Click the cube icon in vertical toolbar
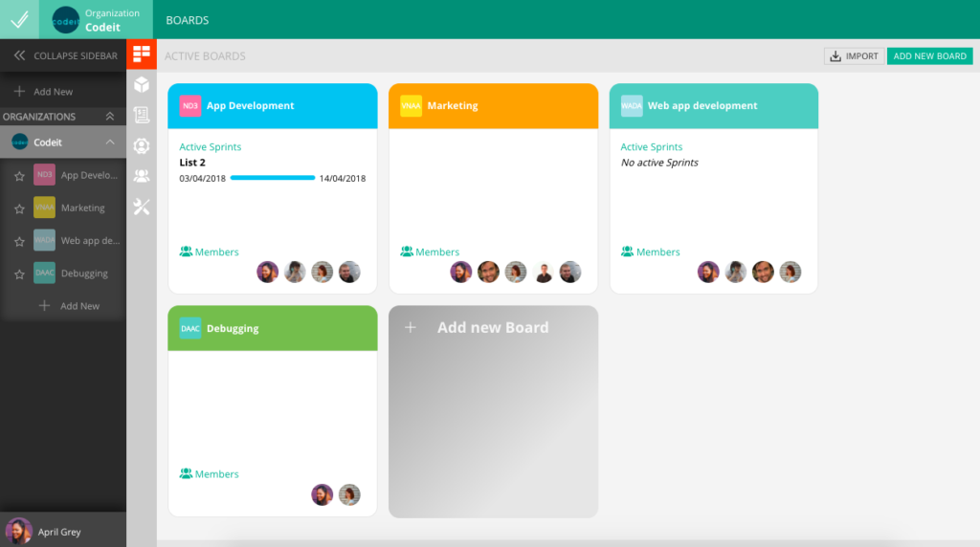The width and height of the screenshot is (980, 547). (142, 85)
